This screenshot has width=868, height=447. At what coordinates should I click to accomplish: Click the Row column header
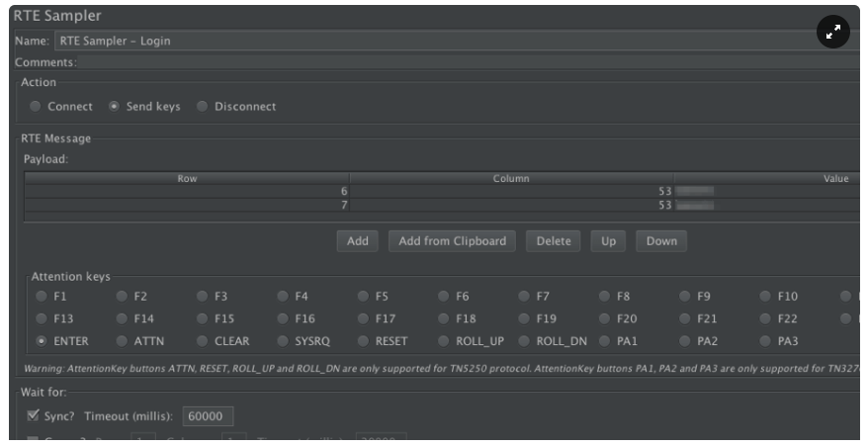pos(187,178)
